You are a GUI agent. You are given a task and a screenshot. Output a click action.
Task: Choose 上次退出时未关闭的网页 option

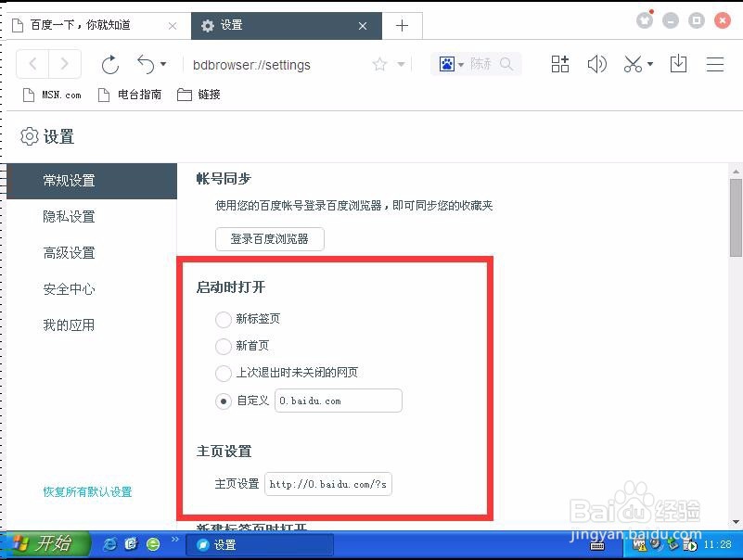point(224,374)
